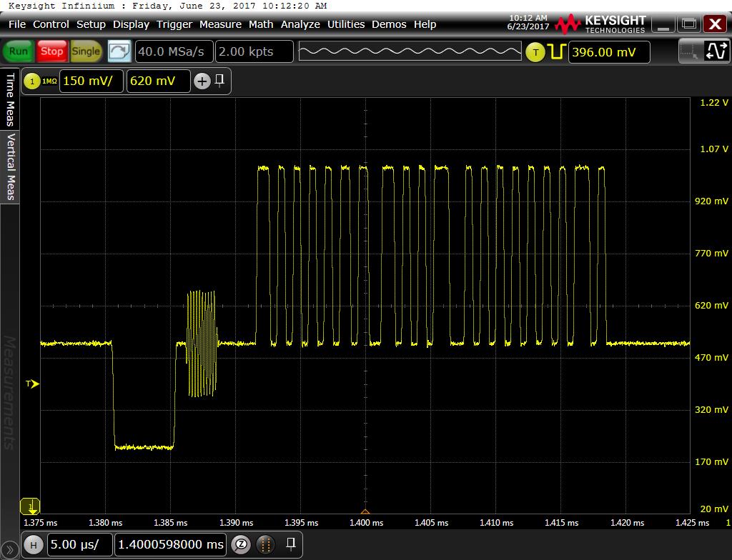Click the 40.0 MSa/s sample rate field

[174, 51]
